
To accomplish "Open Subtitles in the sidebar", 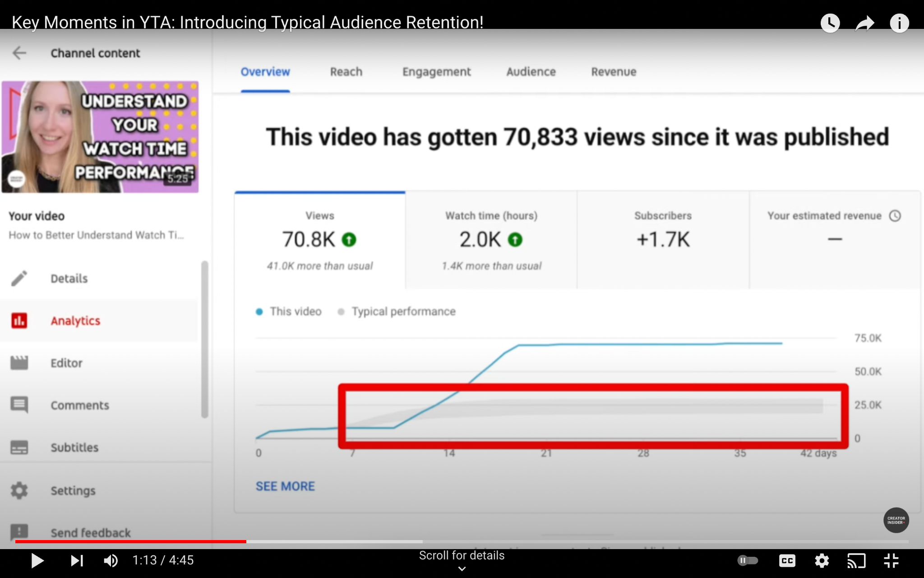I will [74, 447].
